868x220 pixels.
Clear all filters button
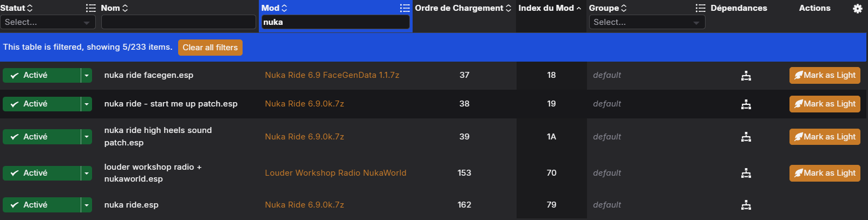(210, 48)
